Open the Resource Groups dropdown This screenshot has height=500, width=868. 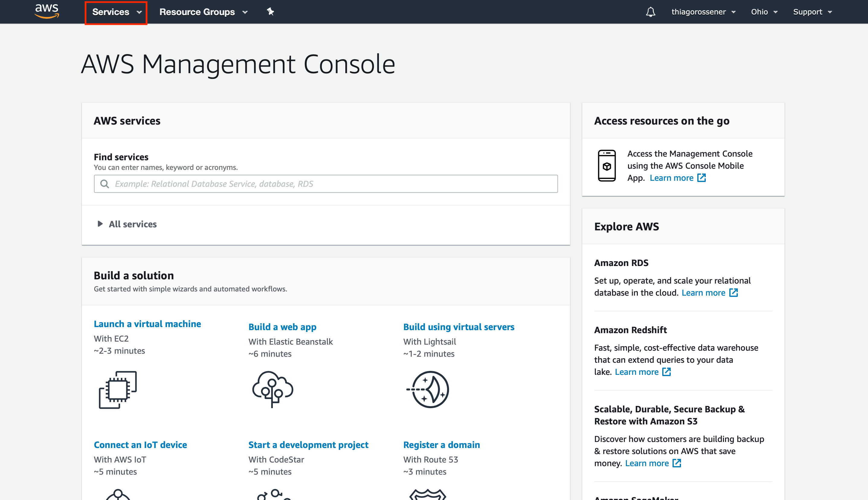tap(204, 12)
